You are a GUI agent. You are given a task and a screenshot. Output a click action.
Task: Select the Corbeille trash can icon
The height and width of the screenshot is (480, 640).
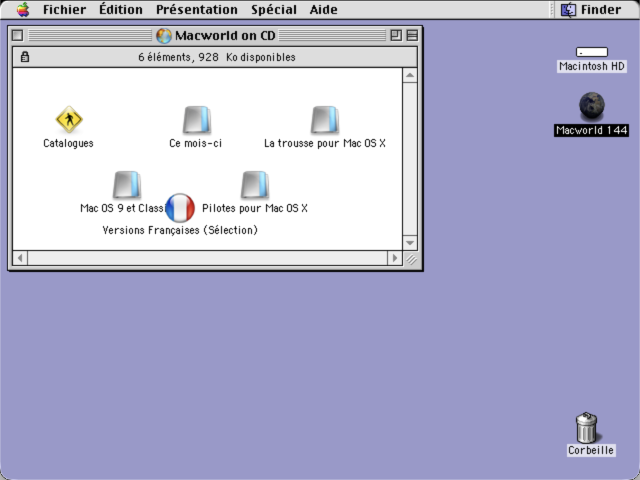[x=587, y=427]
